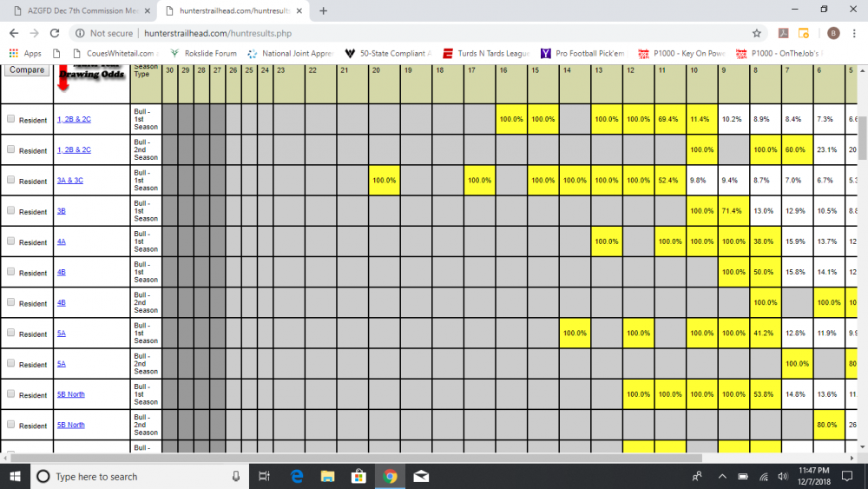Open Pro Football Pick'em bookmark
The image size is (868, 489).
(x=582, y=53)
